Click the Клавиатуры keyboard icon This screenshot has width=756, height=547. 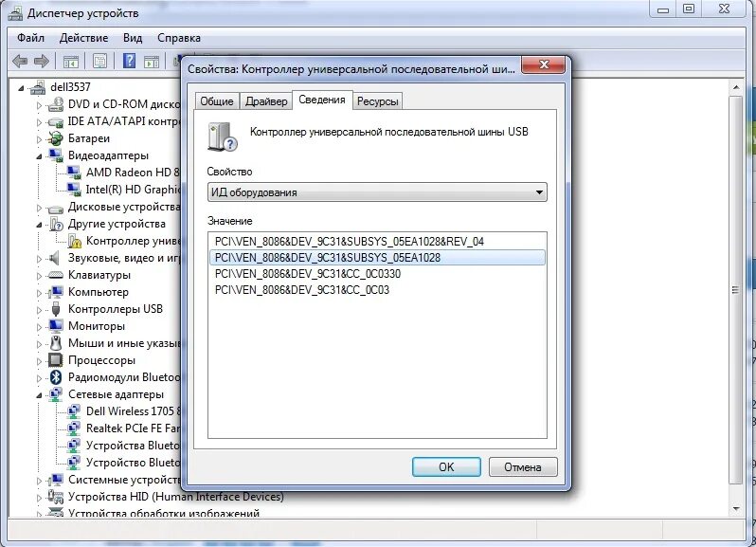point(56,275)
